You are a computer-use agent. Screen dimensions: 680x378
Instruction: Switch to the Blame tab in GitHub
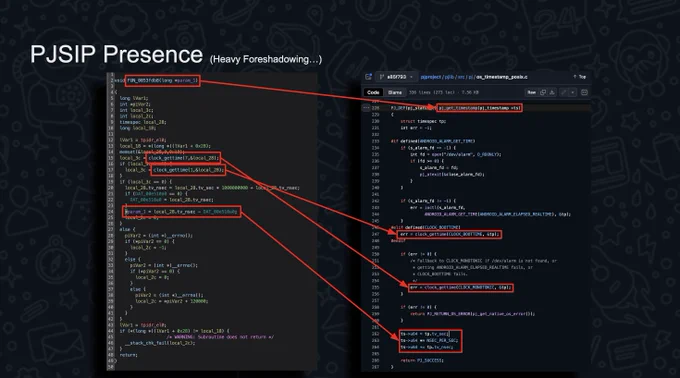395,92
